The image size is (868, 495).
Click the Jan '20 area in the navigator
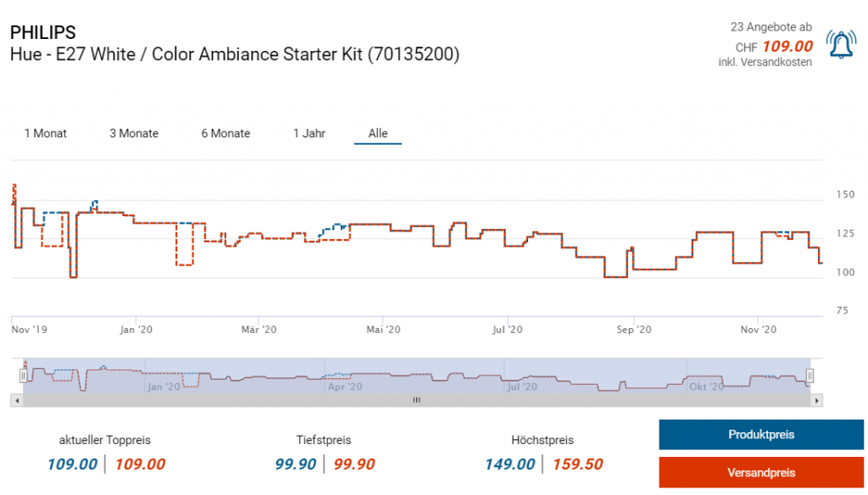click(164, 386)
